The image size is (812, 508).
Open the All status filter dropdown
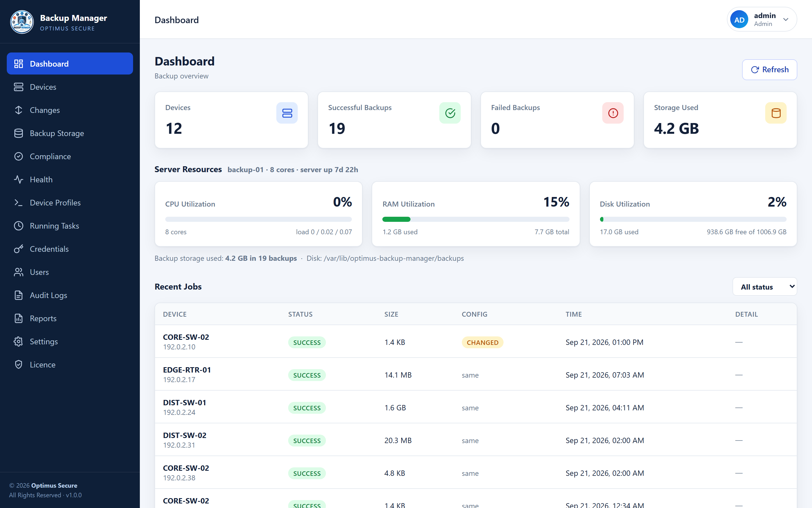[x=765, y=286]
